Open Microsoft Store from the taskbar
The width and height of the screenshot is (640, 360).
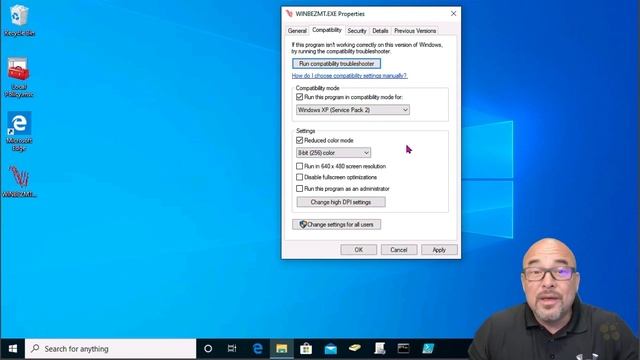coord(306,349)
